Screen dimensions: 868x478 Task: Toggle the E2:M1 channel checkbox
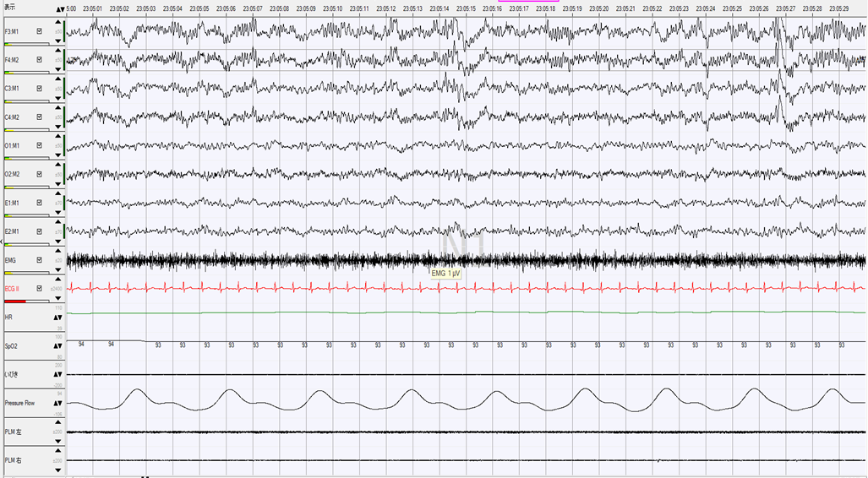point(40,231)
